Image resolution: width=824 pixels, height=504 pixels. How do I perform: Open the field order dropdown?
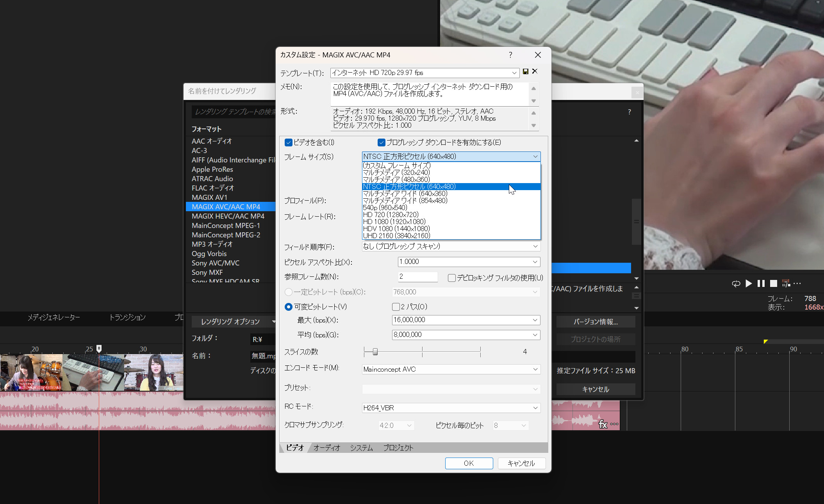point(451,246)
